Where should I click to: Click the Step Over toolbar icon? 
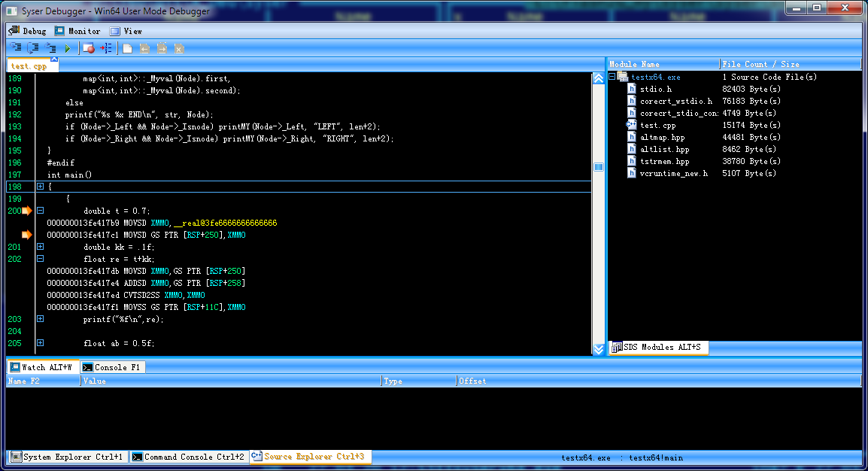click(x=33, y=48)
